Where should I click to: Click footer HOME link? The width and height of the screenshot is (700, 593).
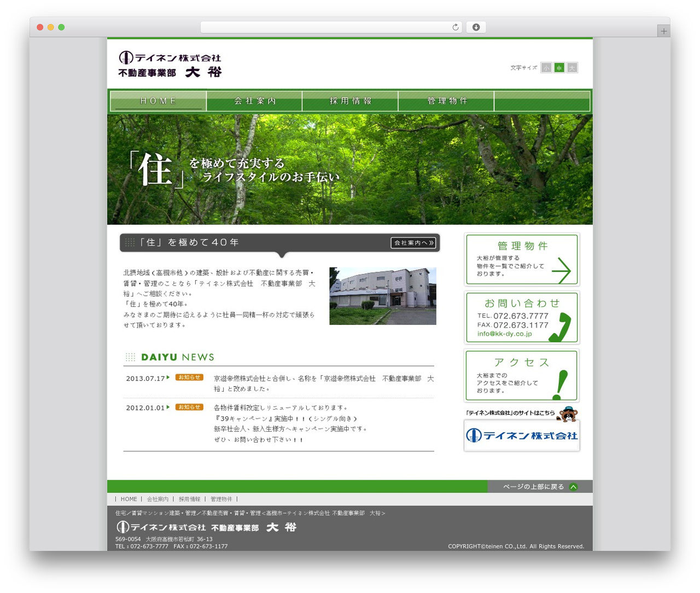point(129,499)
